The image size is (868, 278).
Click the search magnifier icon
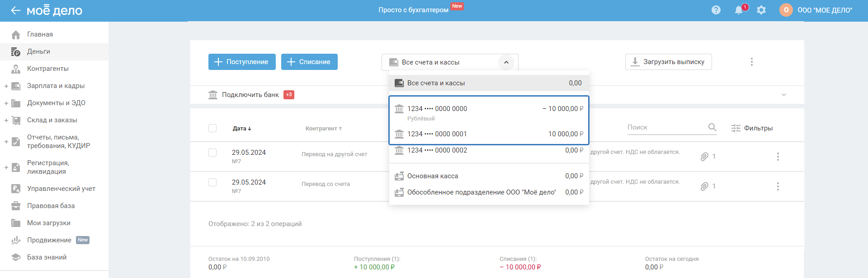pos(712,127)
